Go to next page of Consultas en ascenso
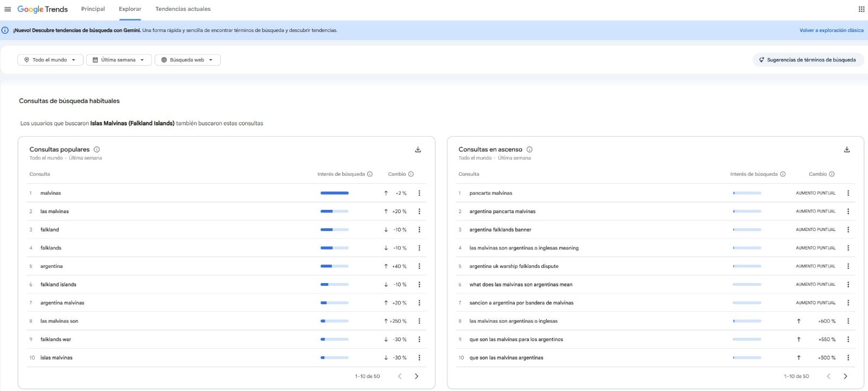 pos(845,376)
